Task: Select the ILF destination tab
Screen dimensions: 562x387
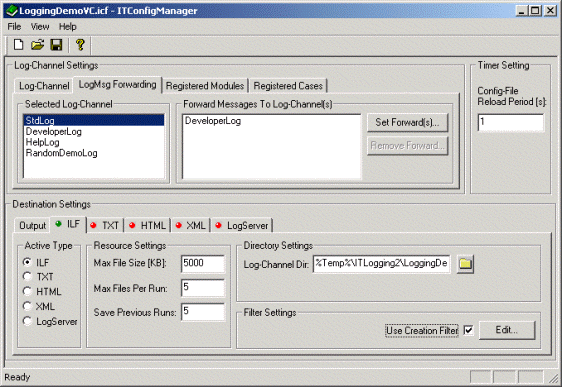Action: coord(68,224)
